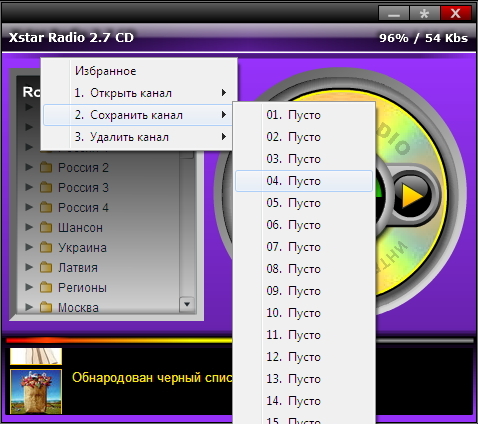Close the Xstar Radio window
Image resolution: width=478 pixels, height=424 pixels.
tap(455, 14)
